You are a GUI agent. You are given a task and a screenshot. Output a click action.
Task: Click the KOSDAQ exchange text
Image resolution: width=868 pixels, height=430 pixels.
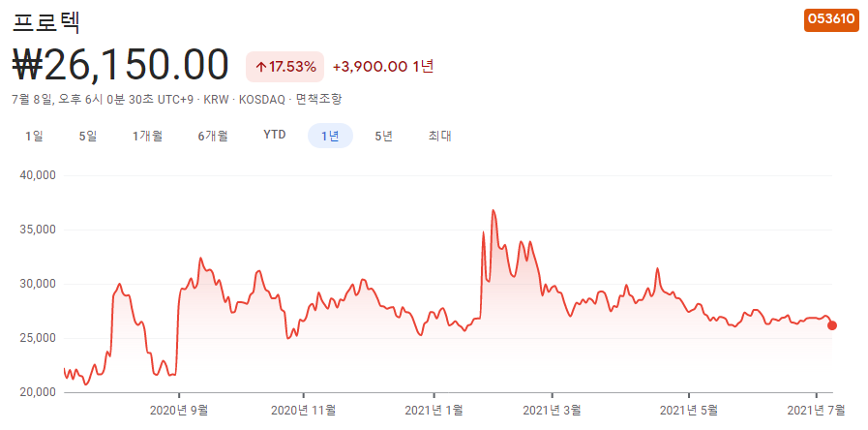coord(263,100)
